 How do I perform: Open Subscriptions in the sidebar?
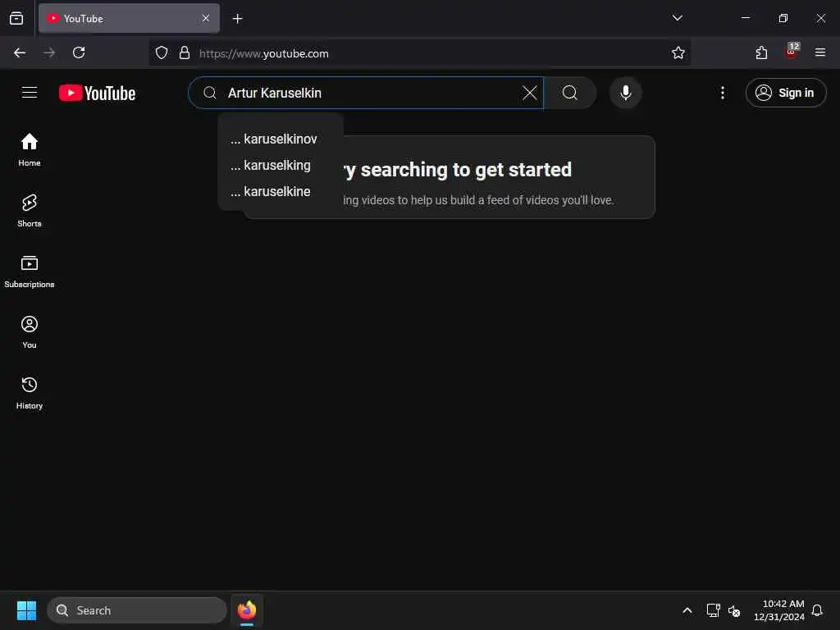pyautogui.click(x=30, y=272)
